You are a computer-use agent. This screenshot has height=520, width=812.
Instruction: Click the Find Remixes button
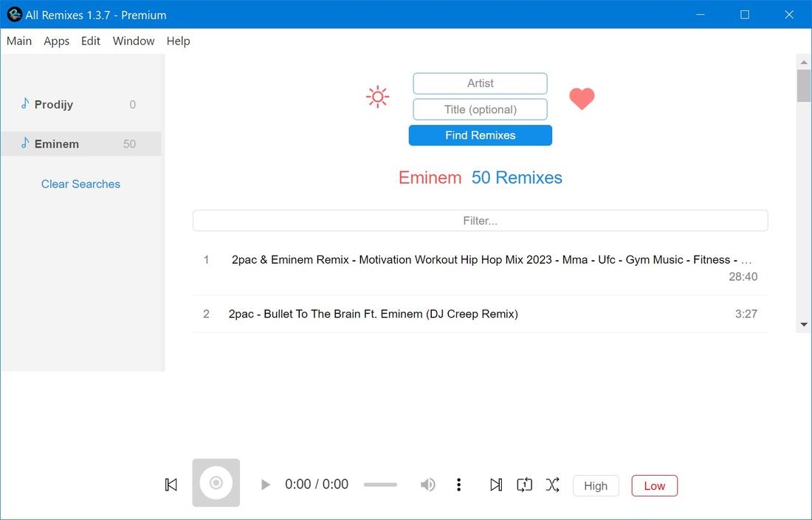click(480, 135)
